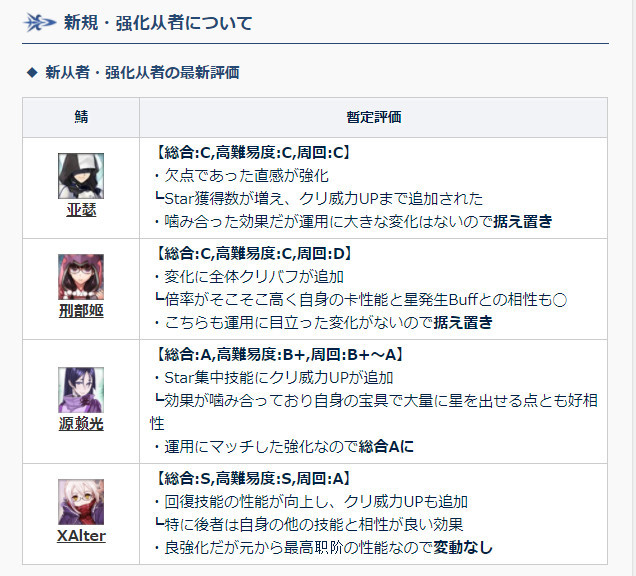Open the 源赖光 servant link
Viewport: 636px width, 576px height.
(x=81, y=424)
